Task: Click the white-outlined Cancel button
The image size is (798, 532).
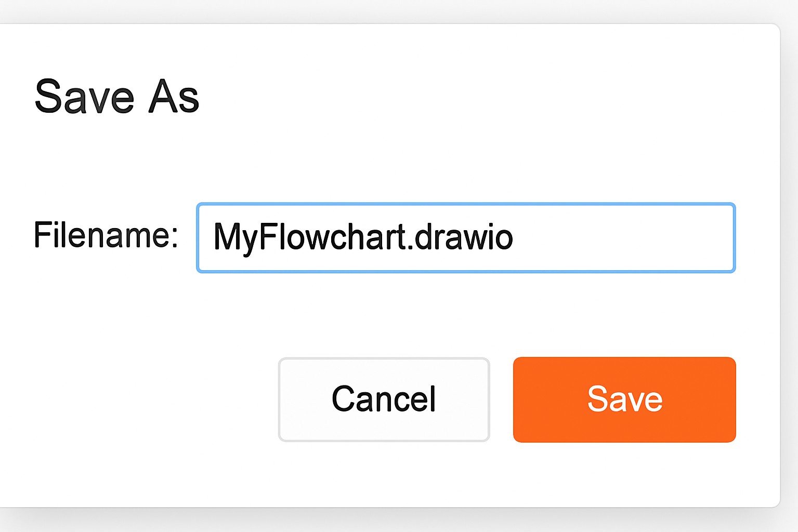Action: click(x=384, y=400)
